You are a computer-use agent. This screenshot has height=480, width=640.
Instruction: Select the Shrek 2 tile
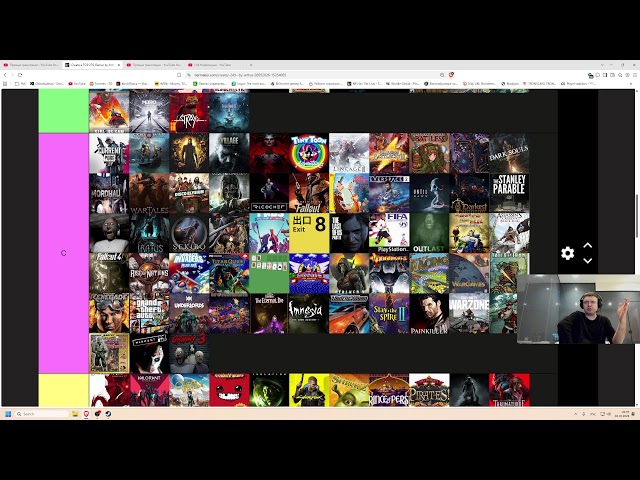pos(349,390)
